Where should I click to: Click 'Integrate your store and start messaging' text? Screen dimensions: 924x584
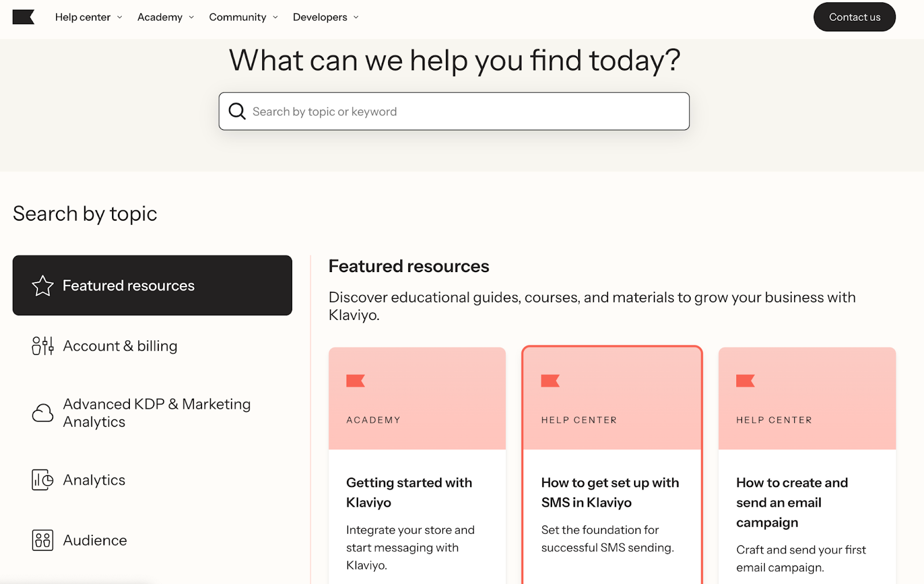coord(410,547)
